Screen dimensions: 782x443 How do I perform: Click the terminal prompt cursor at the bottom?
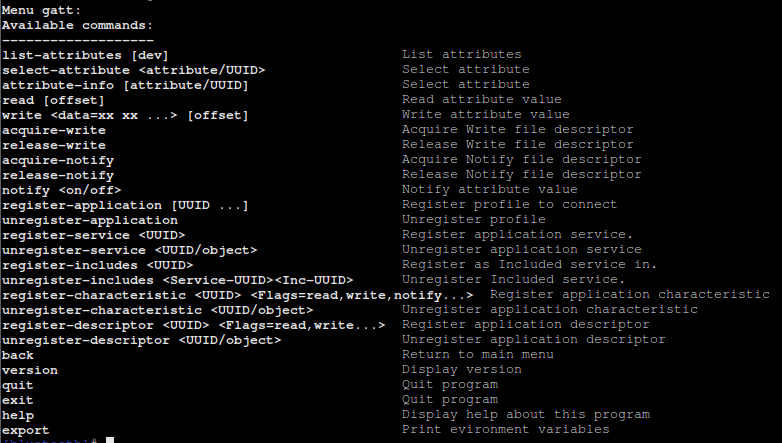110,440
